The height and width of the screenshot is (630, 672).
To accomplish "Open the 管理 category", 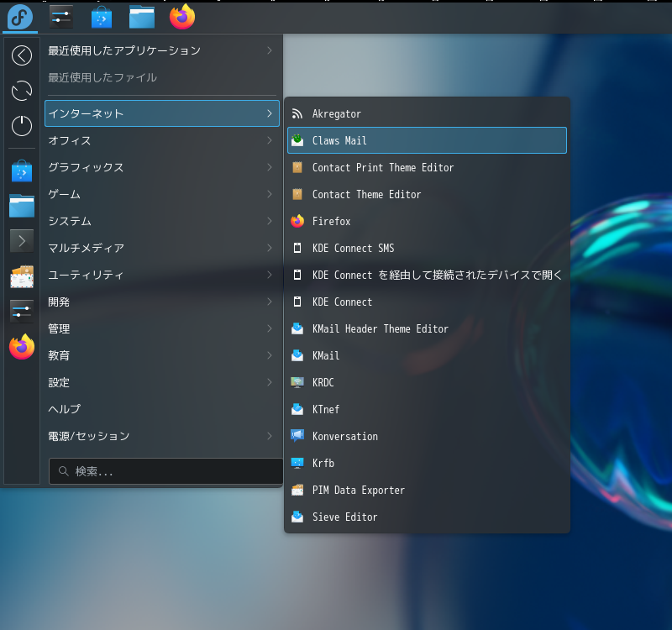I will tap(162, 328).
